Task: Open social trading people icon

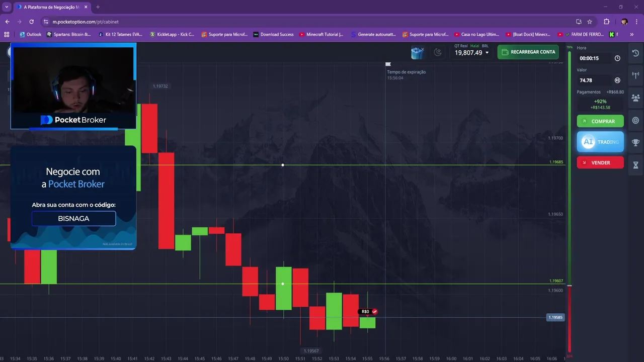Action: coord(635,98)
